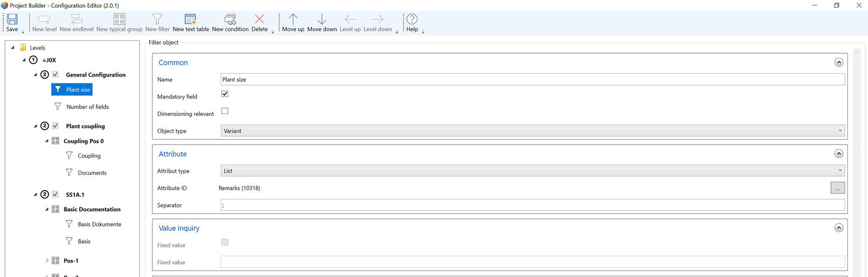Click the Attribute ID browse button
Screen dimensions: 868x277
[x=838, y=188]
